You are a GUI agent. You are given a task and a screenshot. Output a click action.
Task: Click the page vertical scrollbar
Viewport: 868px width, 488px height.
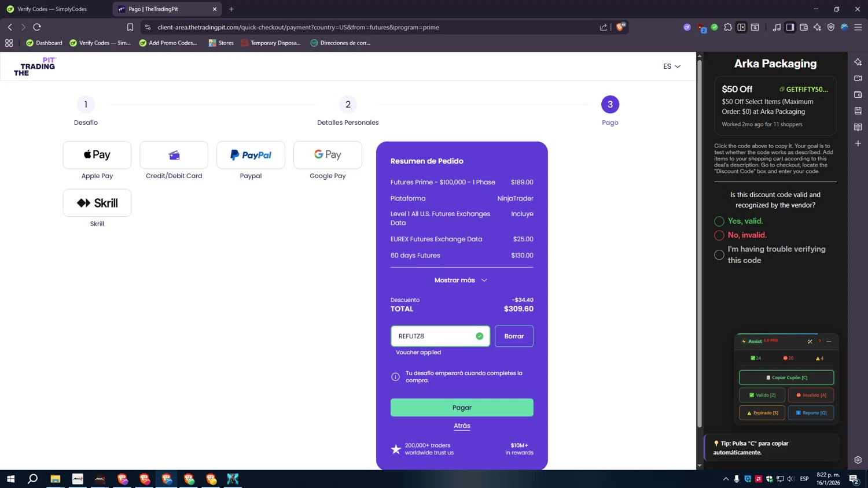(x=699, y=244)
